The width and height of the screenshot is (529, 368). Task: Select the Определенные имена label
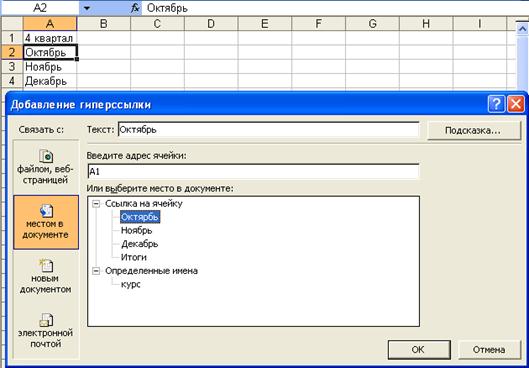pos(151,271)
